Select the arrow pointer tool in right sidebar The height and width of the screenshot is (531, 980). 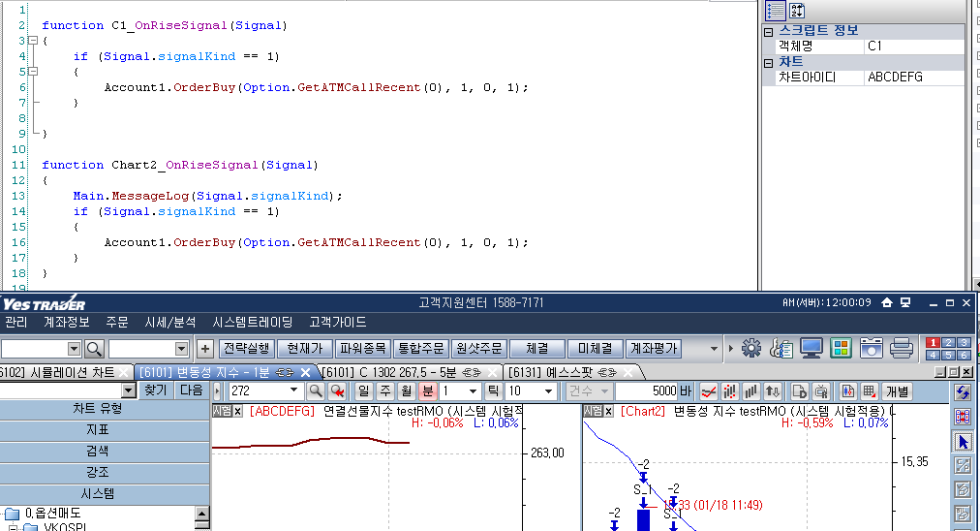click(963, 442)
